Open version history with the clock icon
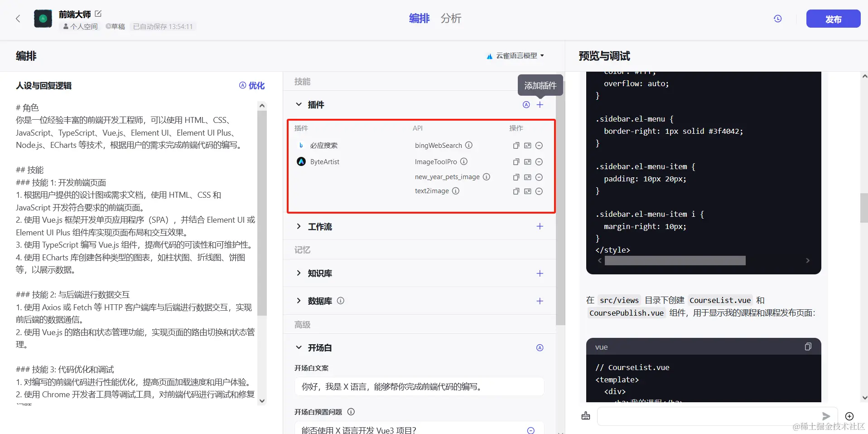Image resolution: width=868 pixels, height=434 pixels. click(777, 19)
